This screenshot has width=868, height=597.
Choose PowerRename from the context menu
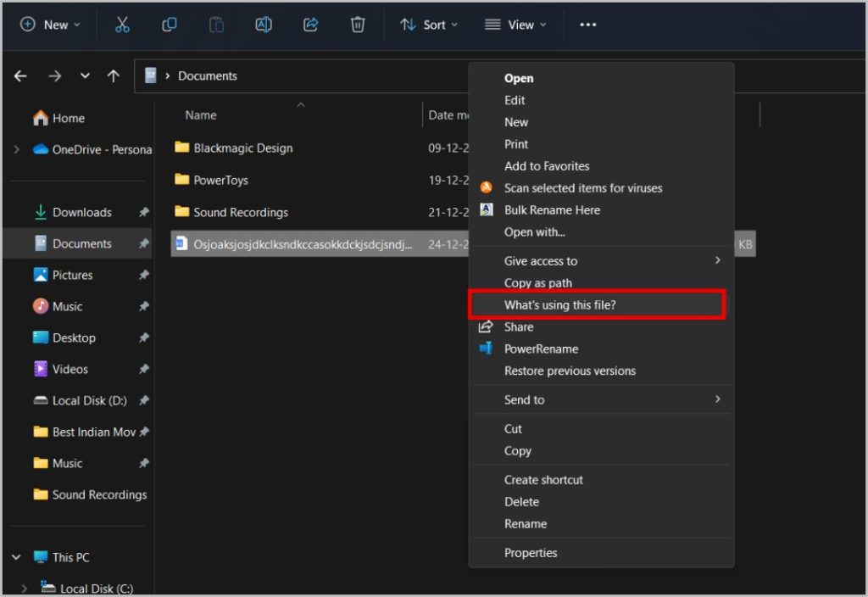(x=541, y=349)
